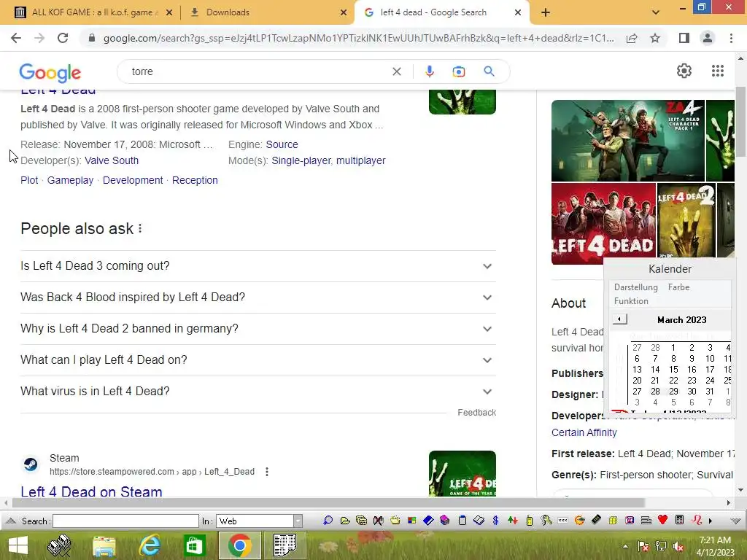
Task: Click the blue Google search magnifier button
Action: 489,71
